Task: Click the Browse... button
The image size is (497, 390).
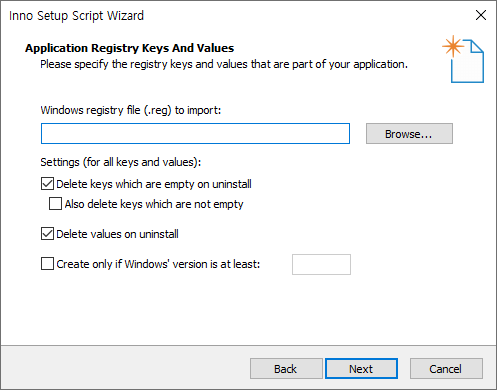Action: (409, 134)
